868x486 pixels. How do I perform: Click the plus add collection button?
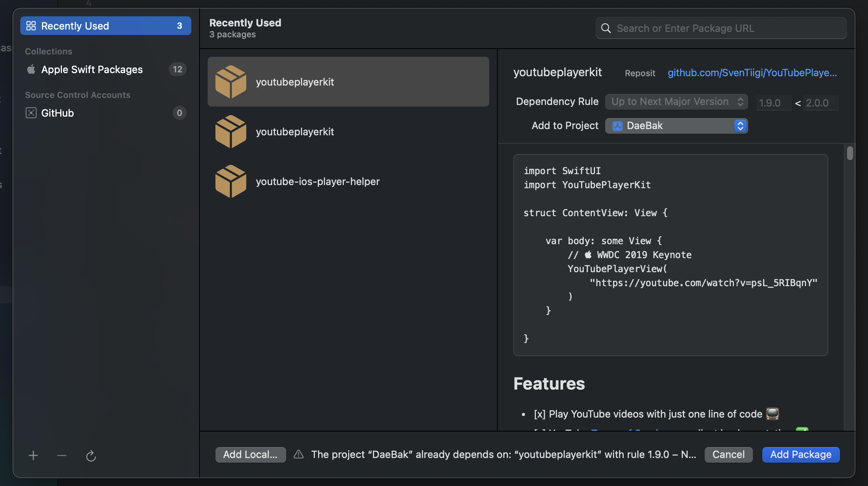coord(33,455)
